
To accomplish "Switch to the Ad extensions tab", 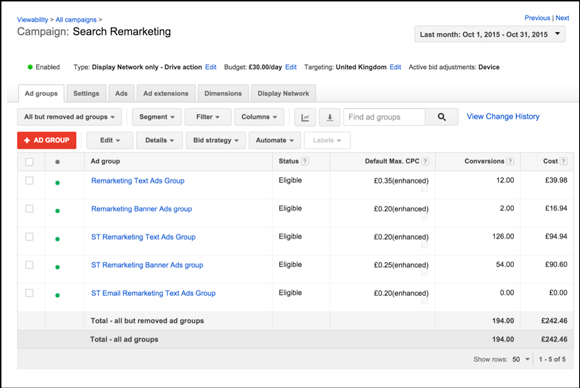I will (x=166, y=94).
